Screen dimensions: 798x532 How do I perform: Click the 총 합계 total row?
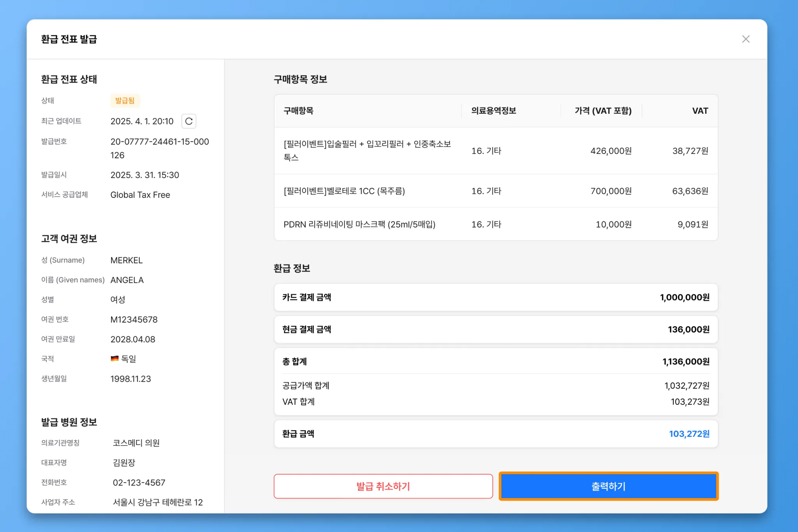[x=496, y=361]
